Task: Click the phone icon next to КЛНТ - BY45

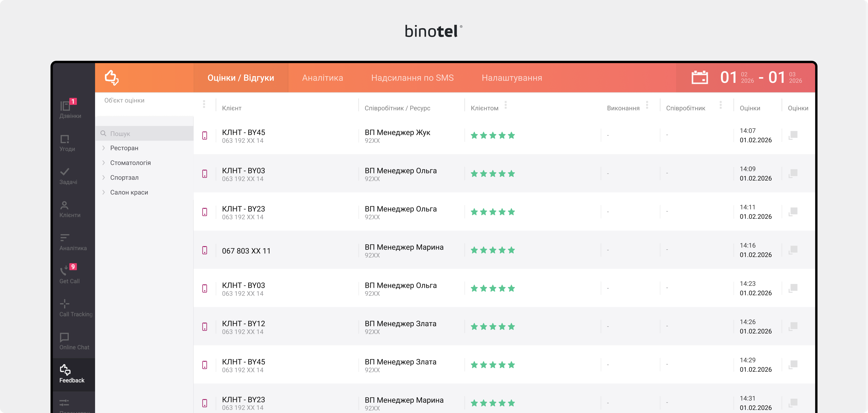Action: (x=205, y=136)
